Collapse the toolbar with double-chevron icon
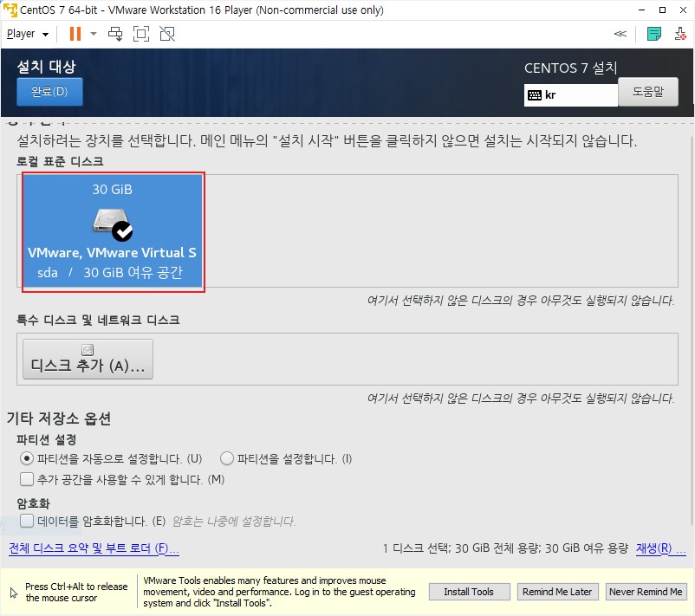 (620, 34)
